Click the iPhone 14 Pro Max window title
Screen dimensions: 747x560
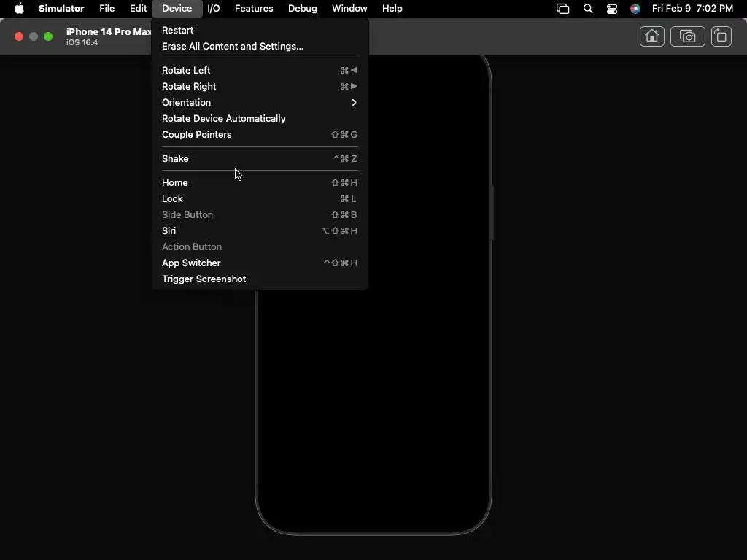[x=109, y=31]
